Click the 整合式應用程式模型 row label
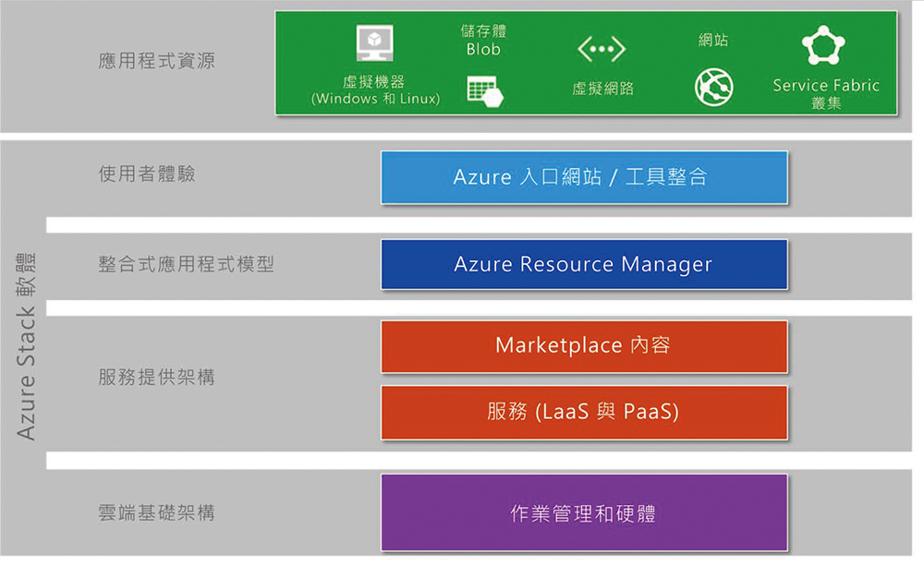 [x=187, y=264]
